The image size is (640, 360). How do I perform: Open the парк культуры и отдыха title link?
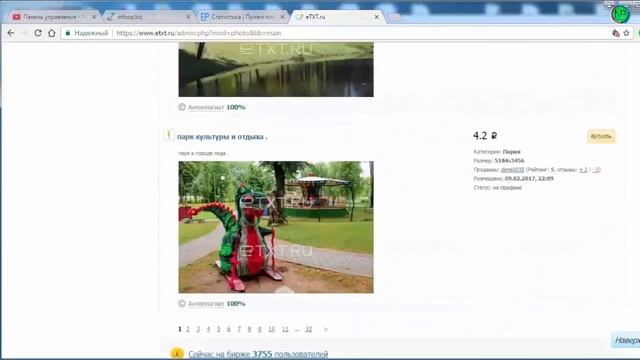tap(222, 137)
